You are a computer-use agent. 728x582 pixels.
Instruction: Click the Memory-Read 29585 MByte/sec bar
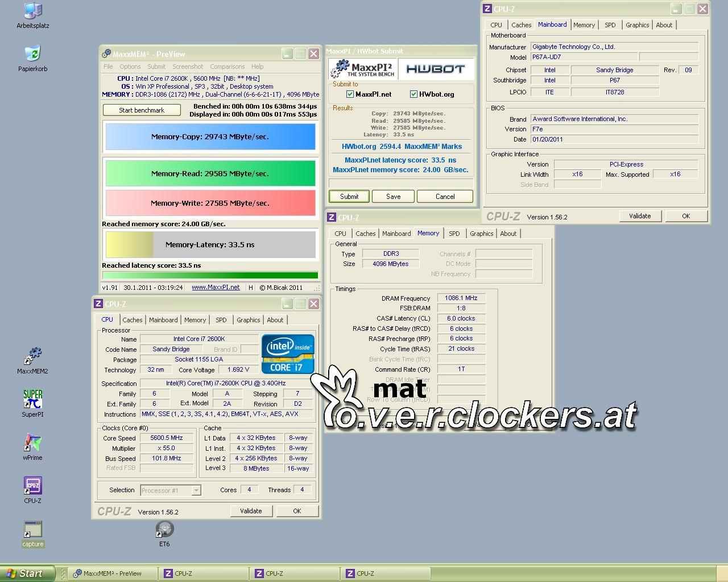coord(210,173)
